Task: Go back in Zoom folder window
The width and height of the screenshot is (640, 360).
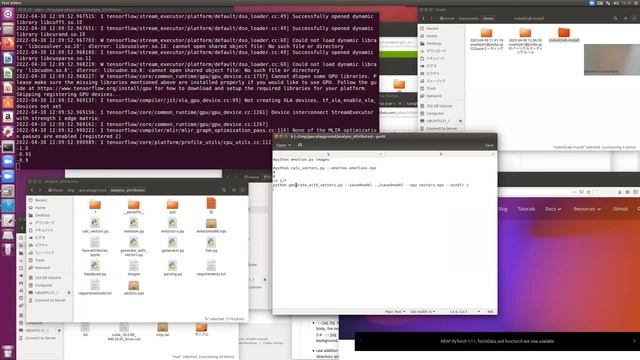Action: pos(423,18)
